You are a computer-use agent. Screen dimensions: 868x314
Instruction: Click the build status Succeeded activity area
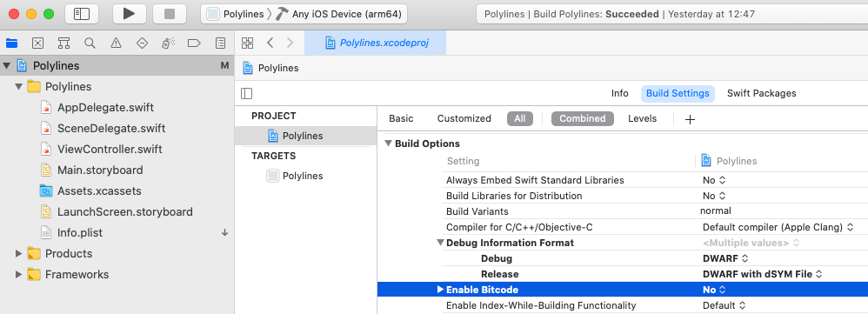[671, 15]
